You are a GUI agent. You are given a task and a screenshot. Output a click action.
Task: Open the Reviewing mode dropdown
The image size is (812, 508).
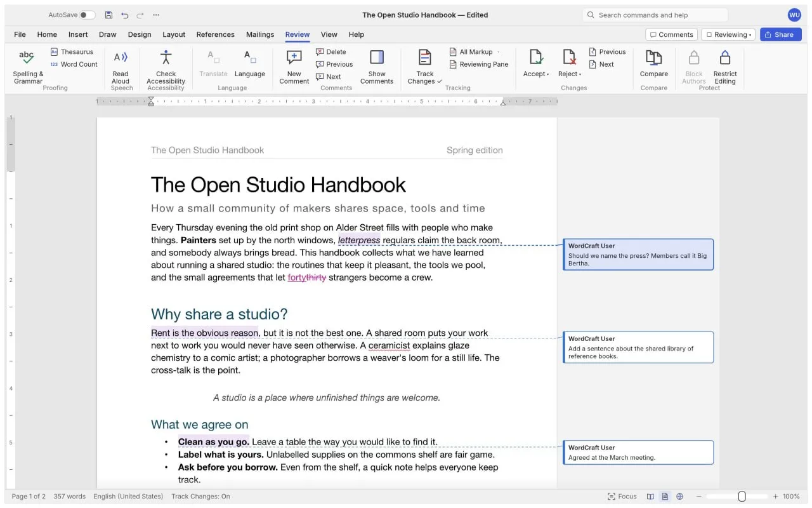pyautogui.click(x=728, y=35)
